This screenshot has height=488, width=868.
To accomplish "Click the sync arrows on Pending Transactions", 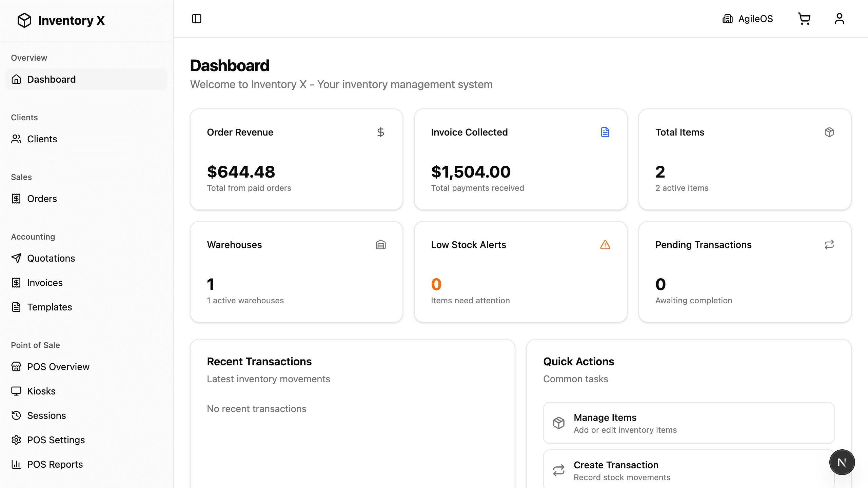I will click(829, 245).
